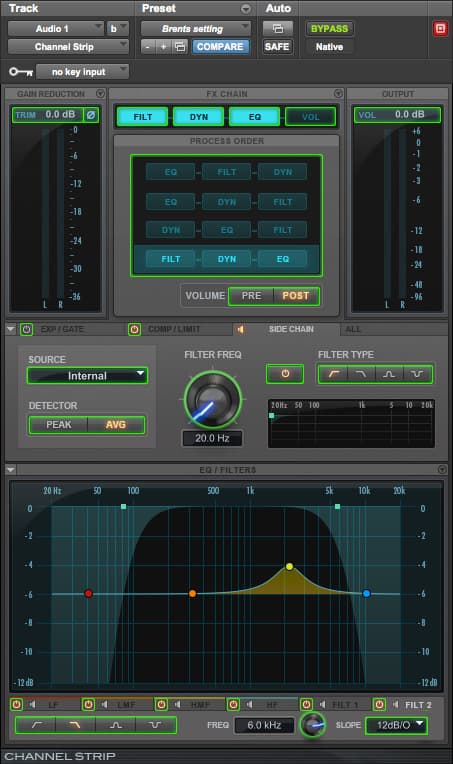This screenshot has height=764, width=453.
Task: Choose low-pass shape for FILT 2
Action: coord(75,725)
